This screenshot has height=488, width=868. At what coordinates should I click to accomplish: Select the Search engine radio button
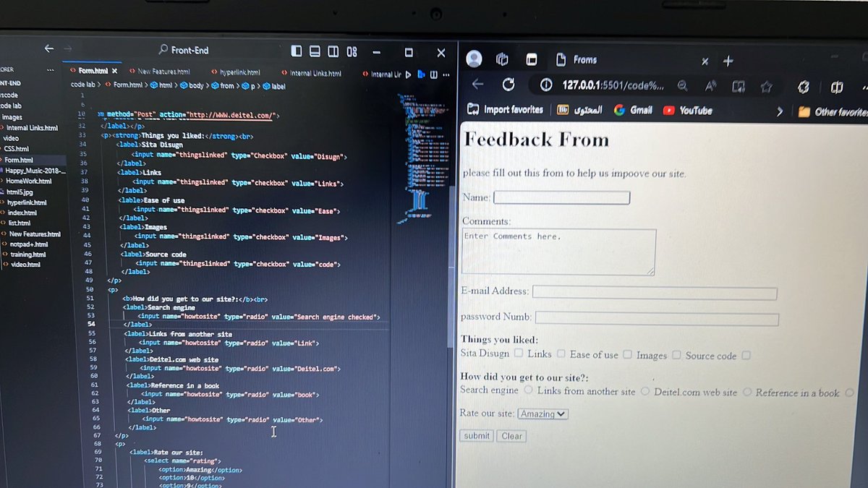coord(528,390)
